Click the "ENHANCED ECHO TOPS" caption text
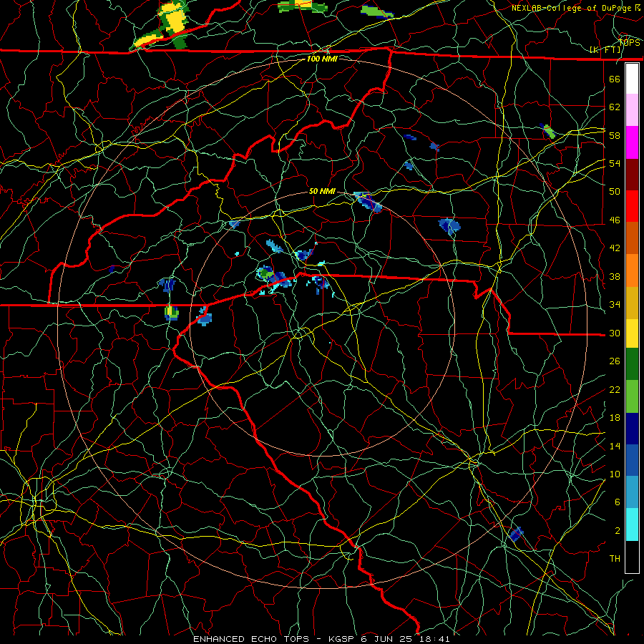644x644 pixels. pos(252,639)
